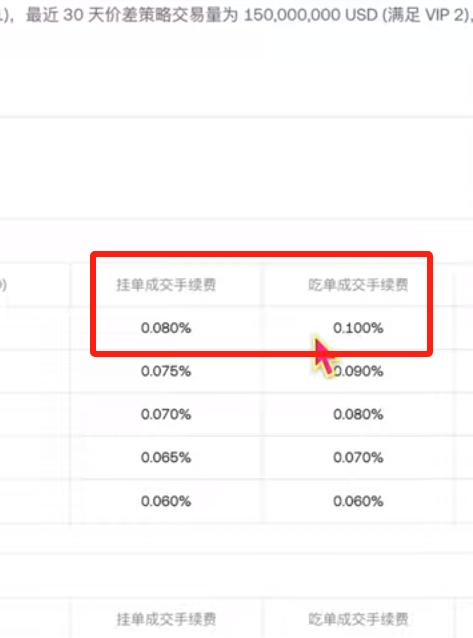
Task: Click the 最近 30 天 text in the top line
Action: click(66, 15)
